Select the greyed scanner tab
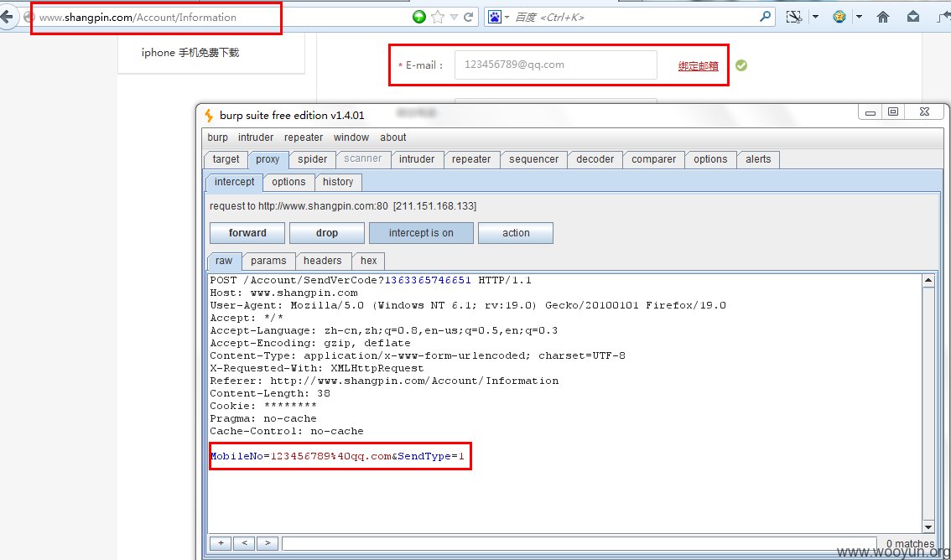 point(362,158)
